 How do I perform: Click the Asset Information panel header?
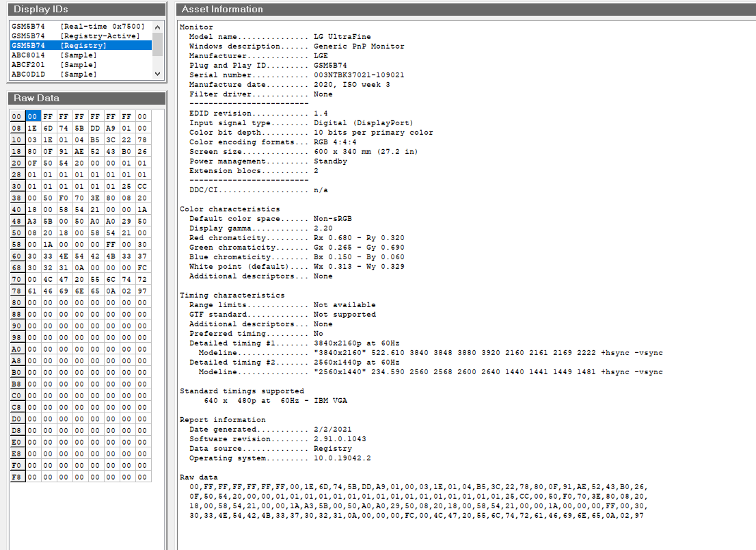coord(465,9)
